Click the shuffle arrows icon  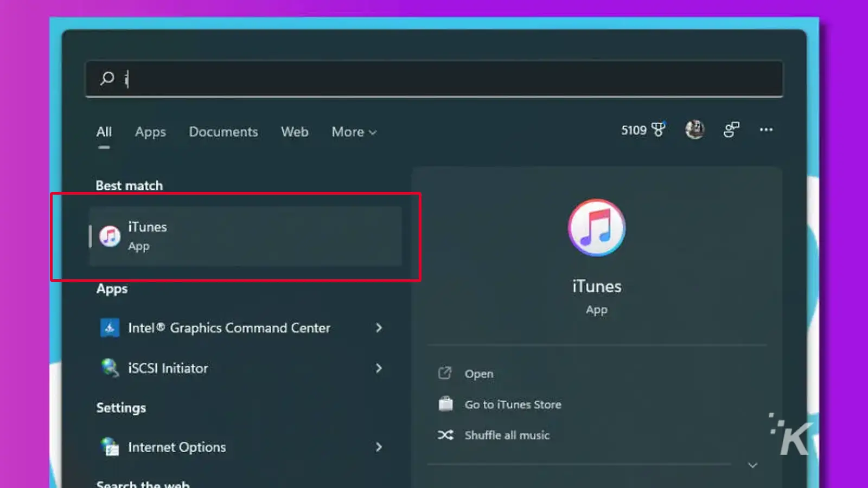click(x=445, y=435)
